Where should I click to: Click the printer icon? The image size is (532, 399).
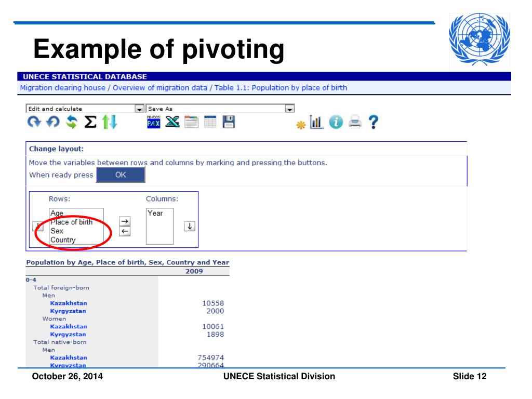(x=354, y=122)
